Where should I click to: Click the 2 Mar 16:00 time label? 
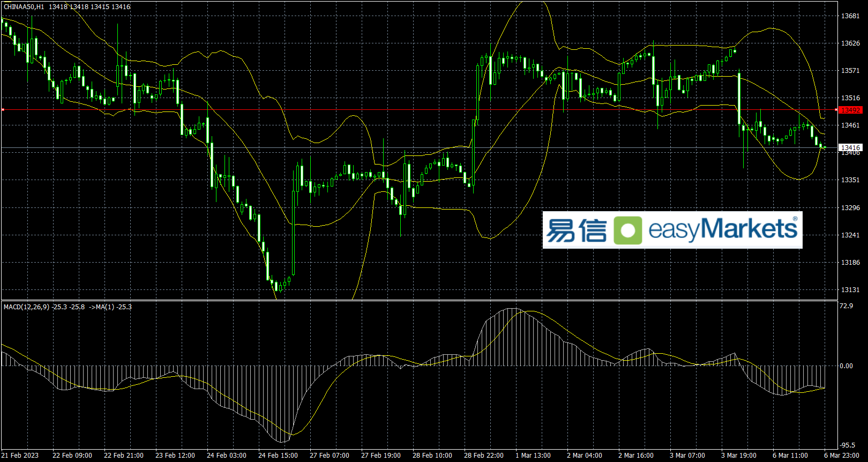point(636,456)
